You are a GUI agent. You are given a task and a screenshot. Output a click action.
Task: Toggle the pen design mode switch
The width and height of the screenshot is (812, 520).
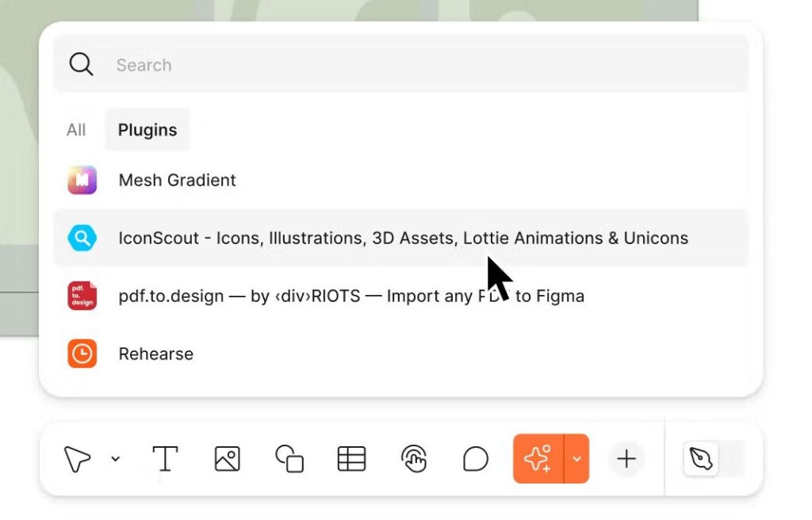714,459
